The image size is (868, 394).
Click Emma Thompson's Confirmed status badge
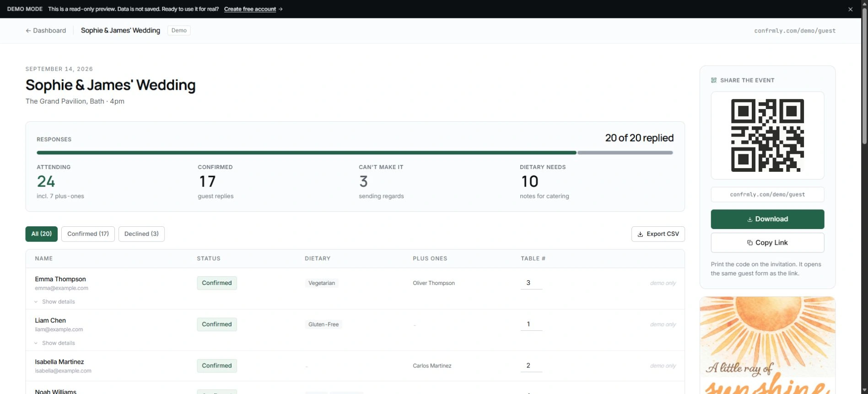click(x=217, y=283)
